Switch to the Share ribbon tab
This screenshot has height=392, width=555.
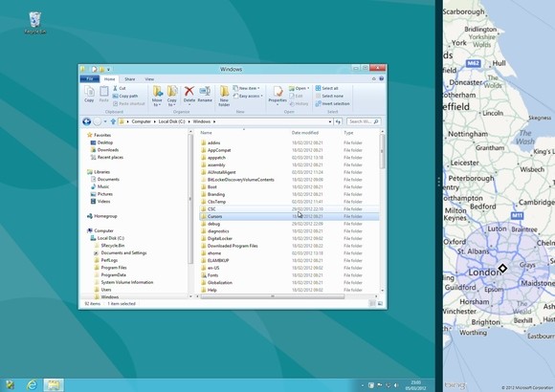129,79
